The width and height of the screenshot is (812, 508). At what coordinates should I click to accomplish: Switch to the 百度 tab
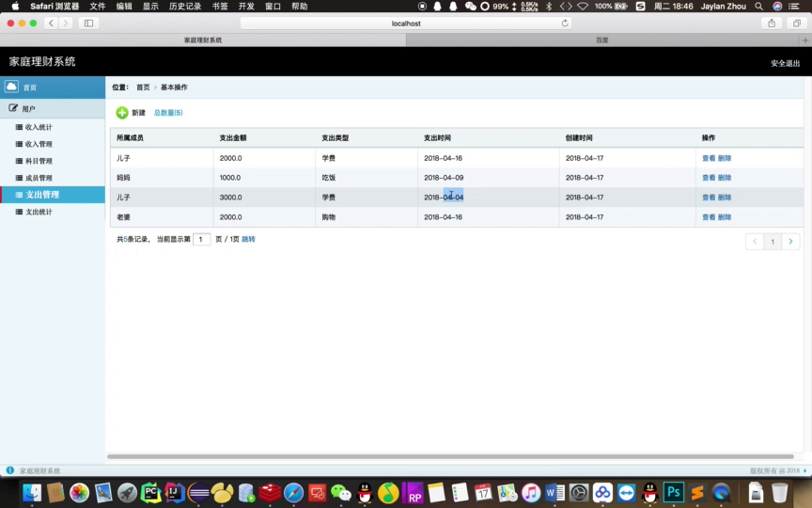click(x=601, y=40)
